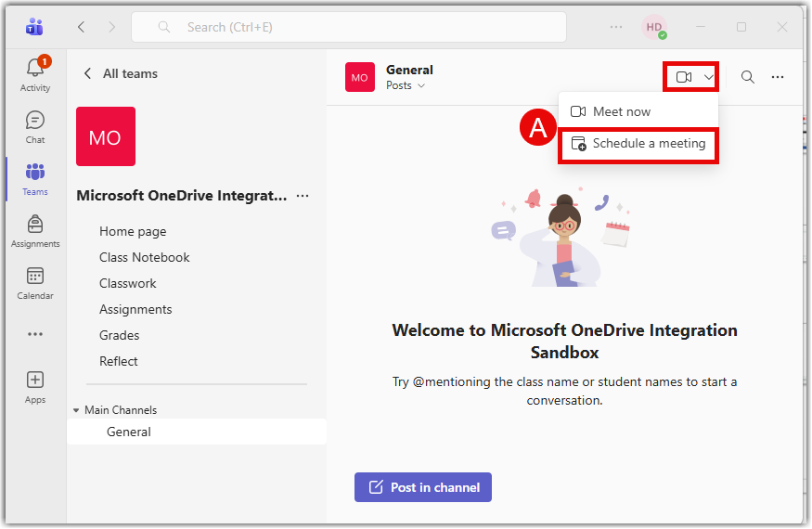Choose Schedule a meeting
Image resolution: width=812 pixels, height=529 pixels.
click(x=638, y=144)
